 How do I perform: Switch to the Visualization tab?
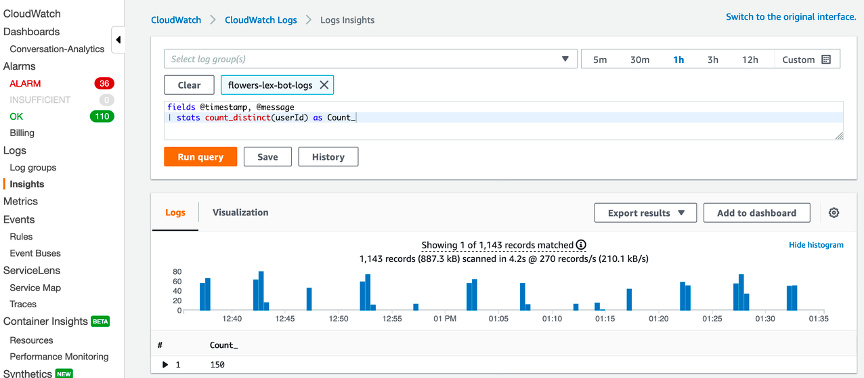tap(240, 212)
